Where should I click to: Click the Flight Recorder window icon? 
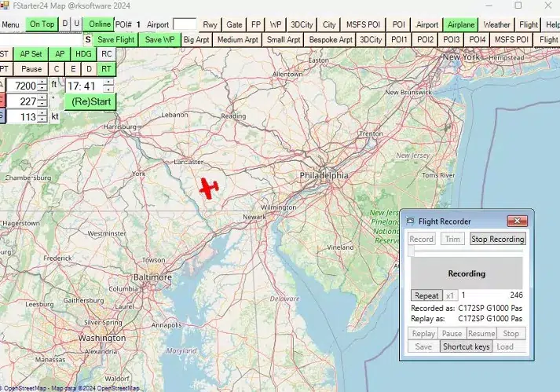[409, 222]
